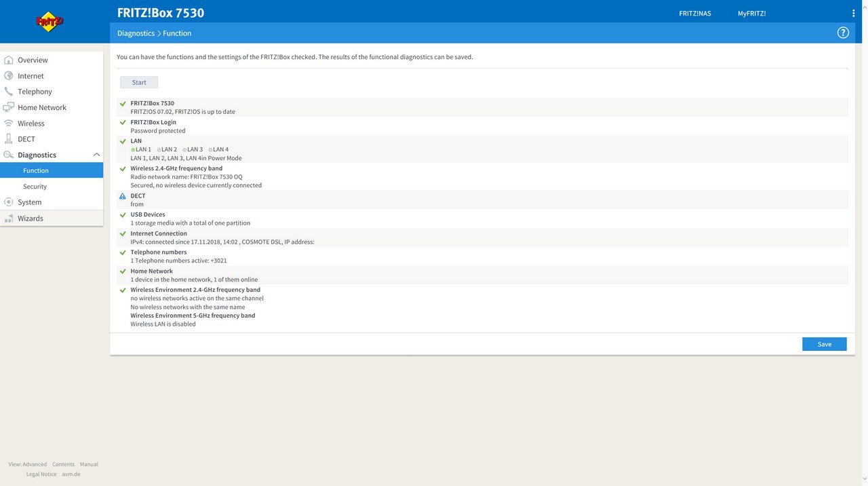Open the Legal Notice footer link

[x=41, y=474]
